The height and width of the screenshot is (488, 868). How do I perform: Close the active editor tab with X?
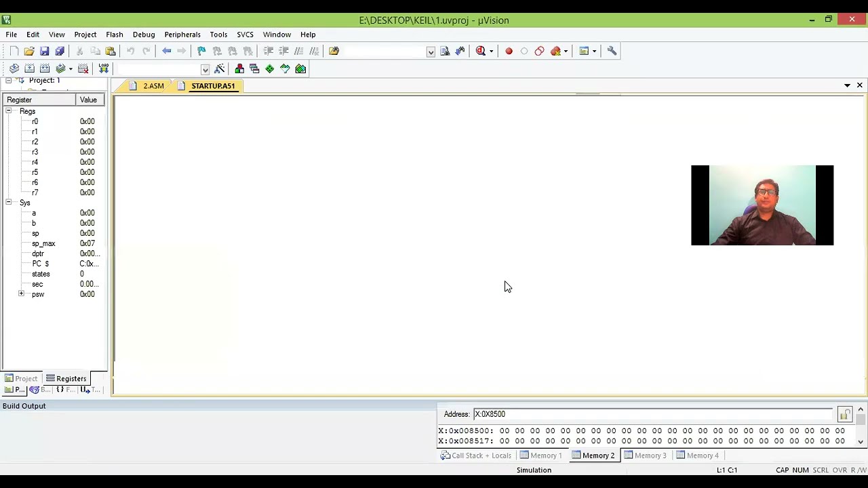coord(859,85)
